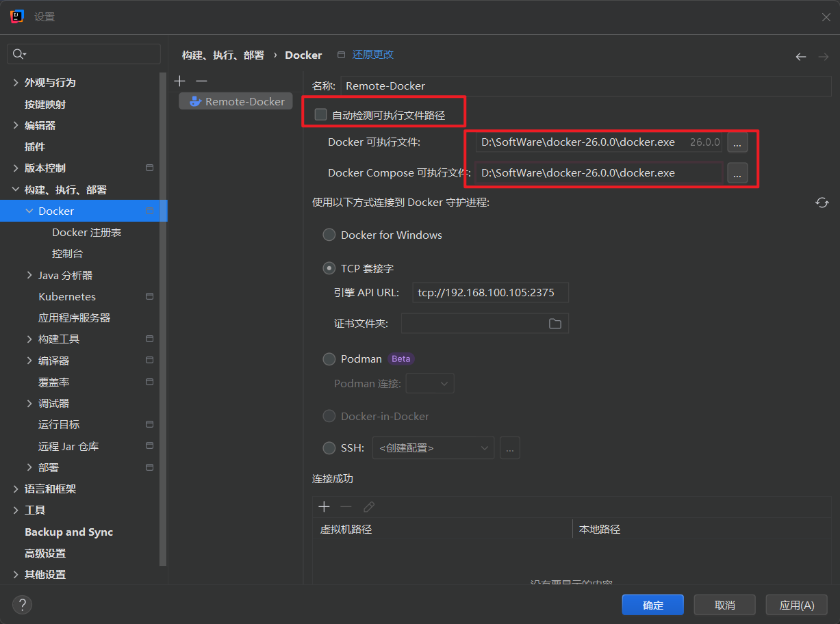Screen dimensions: 840x624
Task: Click the navigate forward arrow
Action: 823,56
